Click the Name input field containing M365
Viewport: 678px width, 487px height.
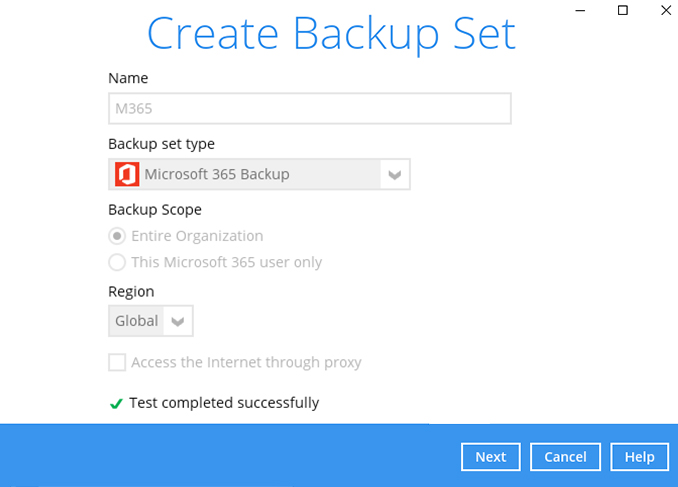(x=309, y=109)
